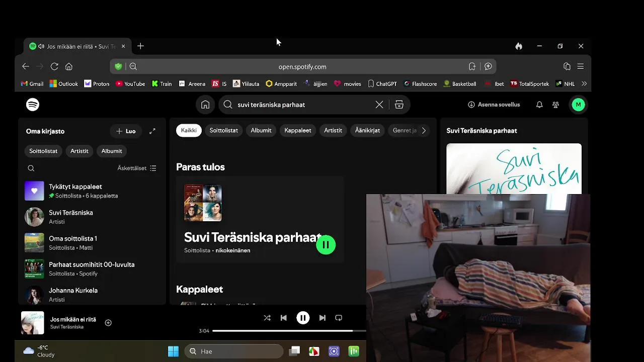Open a new browser tab
Screen dimensions: 644x362
pyautogui.click(x=140, y=46)
